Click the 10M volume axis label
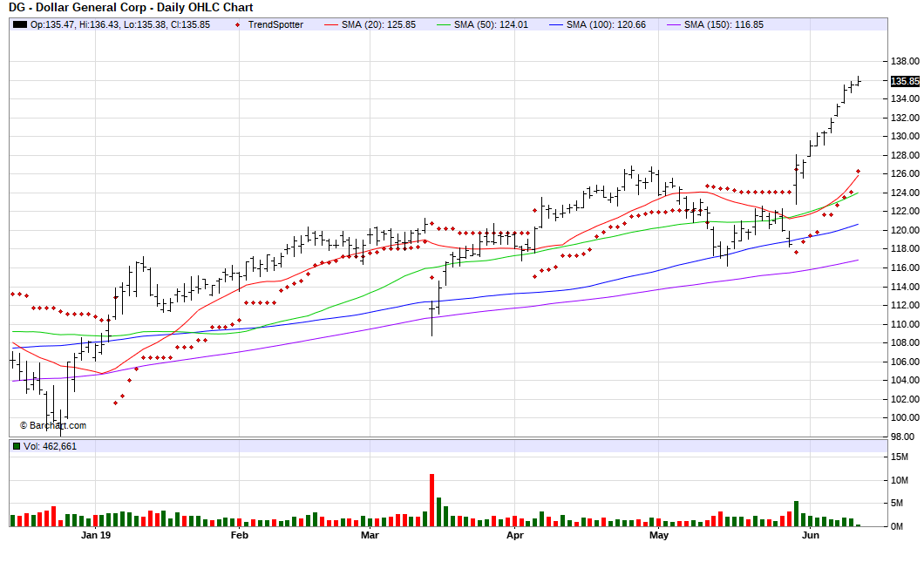Image resolution: width=924 pixels, height=562 pixels. (900, 480)
